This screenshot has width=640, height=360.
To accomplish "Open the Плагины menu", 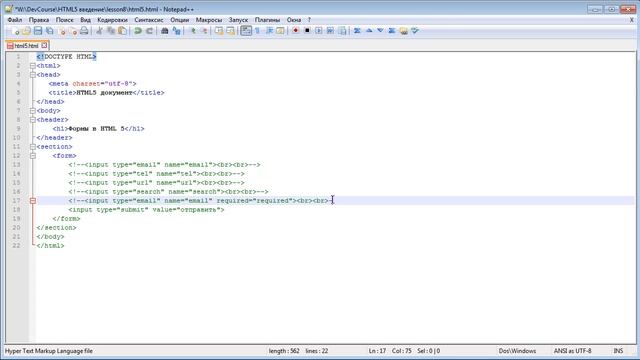I will (x=267, y=20).
